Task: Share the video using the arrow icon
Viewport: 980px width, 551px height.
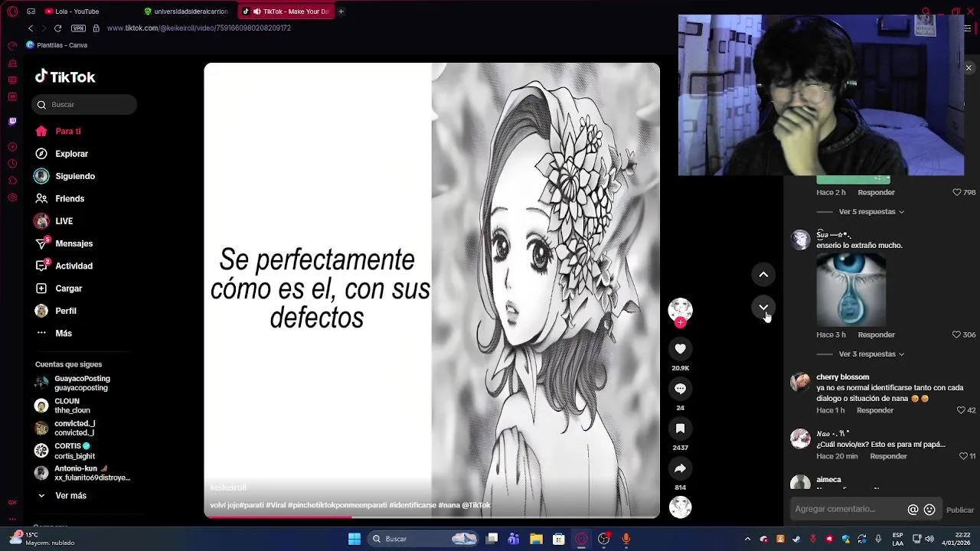Action: tap(680, 468)
